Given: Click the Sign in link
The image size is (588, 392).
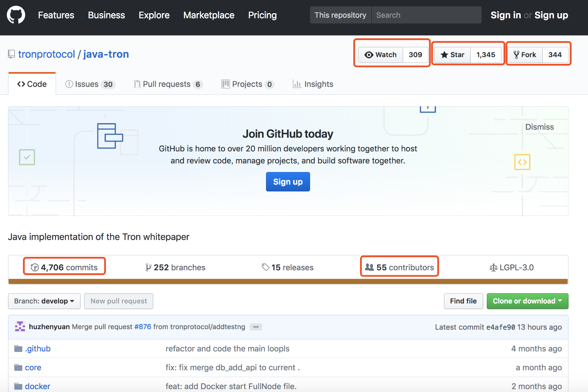Looking at the screenshot, I should [506, 15].
